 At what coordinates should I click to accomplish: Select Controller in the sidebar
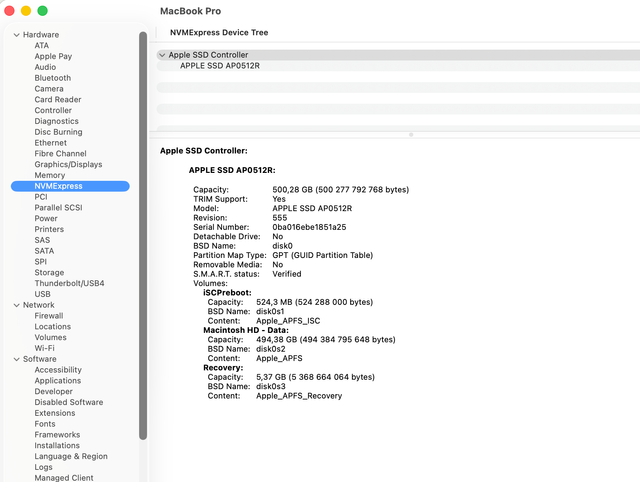click(x=53, y=110)
